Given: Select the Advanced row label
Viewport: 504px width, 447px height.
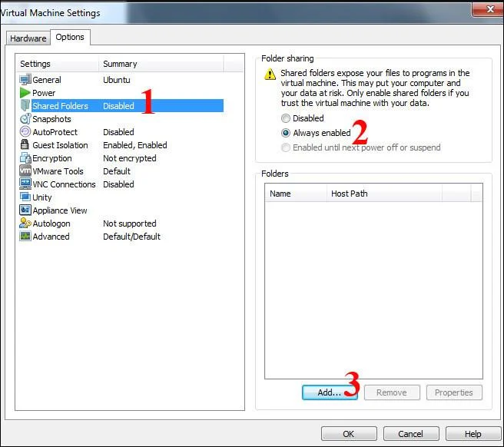Looking at the screenshot, I should 51,237.
